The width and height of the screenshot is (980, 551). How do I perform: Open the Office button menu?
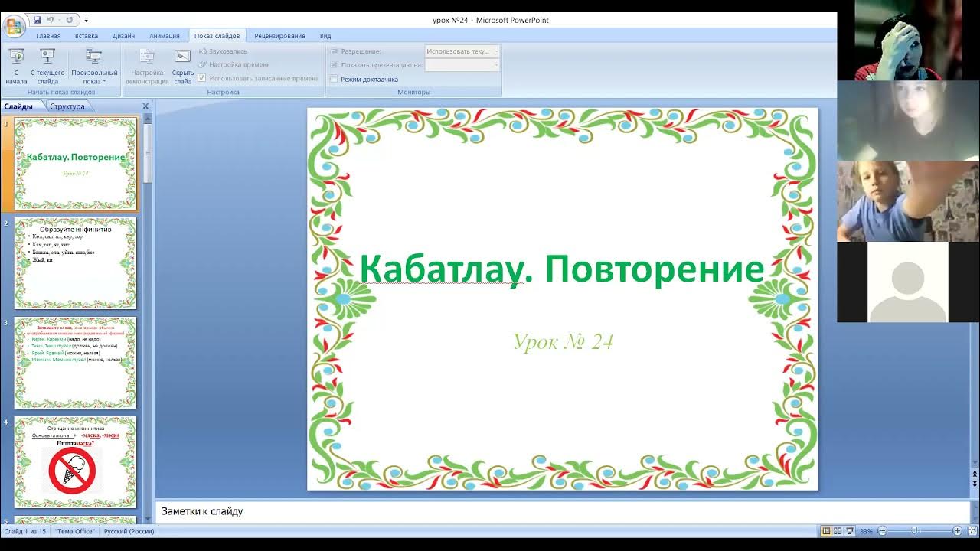[14, 26]
